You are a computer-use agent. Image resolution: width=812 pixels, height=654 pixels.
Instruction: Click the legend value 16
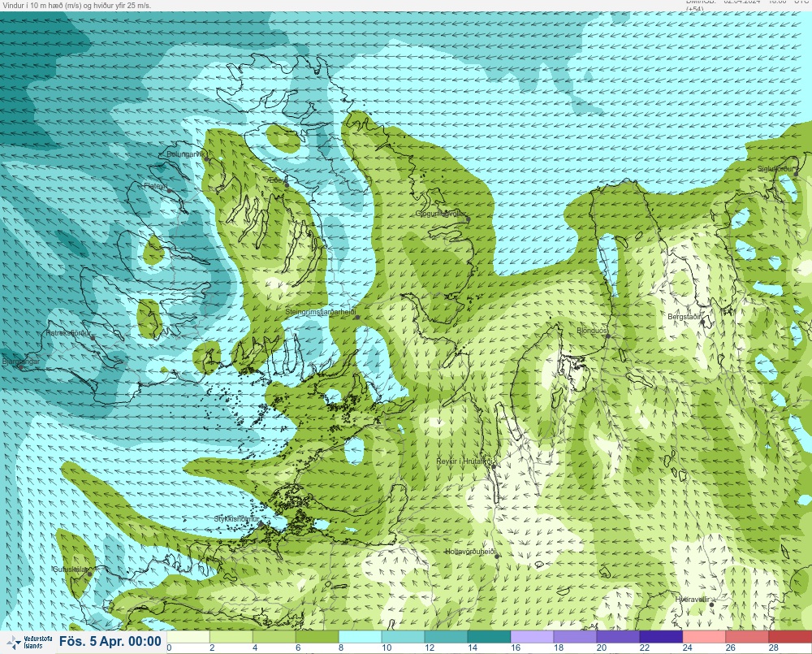[516, 648]
